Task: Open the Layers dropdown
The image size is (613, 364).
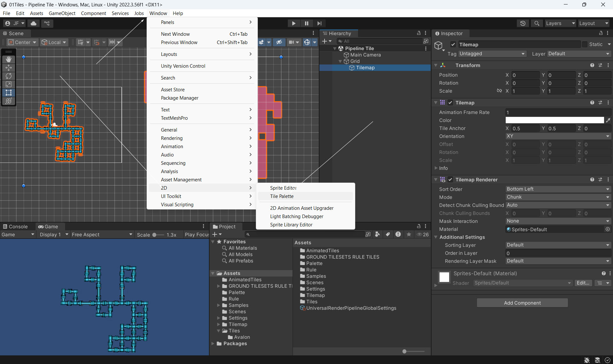Action: [x=560, y=23]
